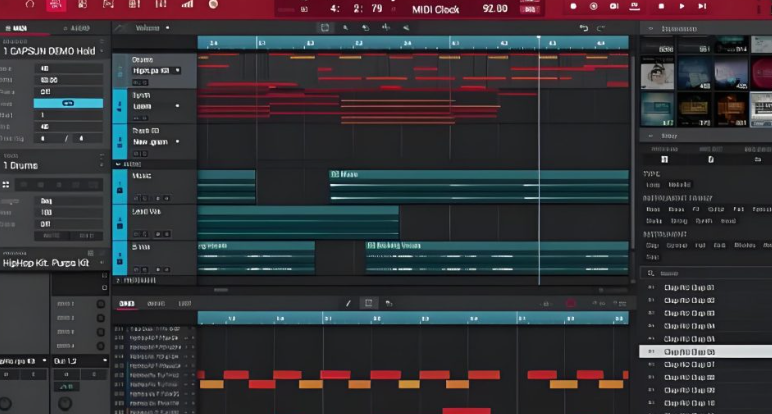Toggle the first mute button on Music track

click(137, 198)
